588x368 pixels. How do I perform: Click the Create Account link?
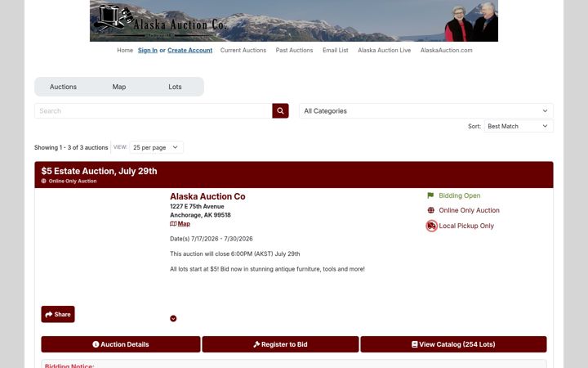tap(189, 50)
